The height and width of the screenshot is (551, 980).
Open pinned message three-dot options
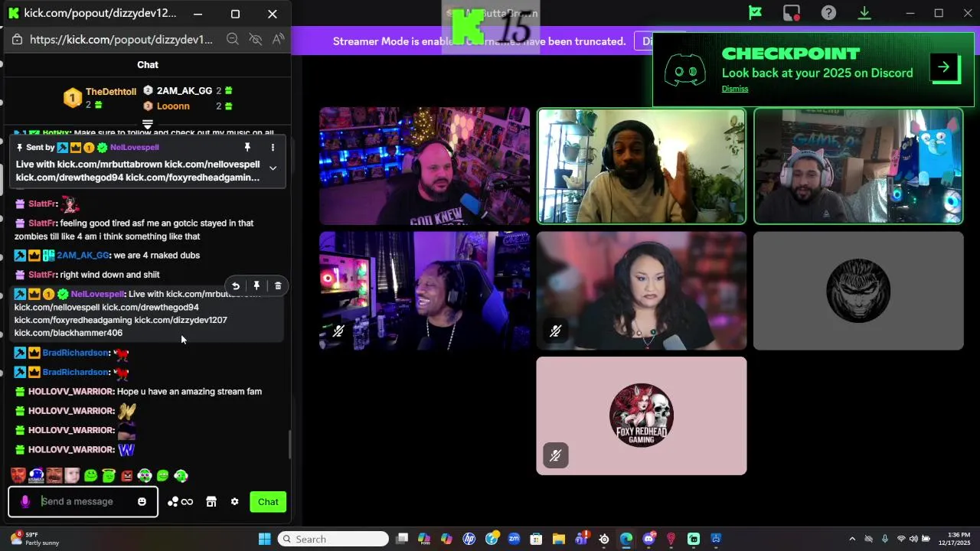[x=273, y=147]
